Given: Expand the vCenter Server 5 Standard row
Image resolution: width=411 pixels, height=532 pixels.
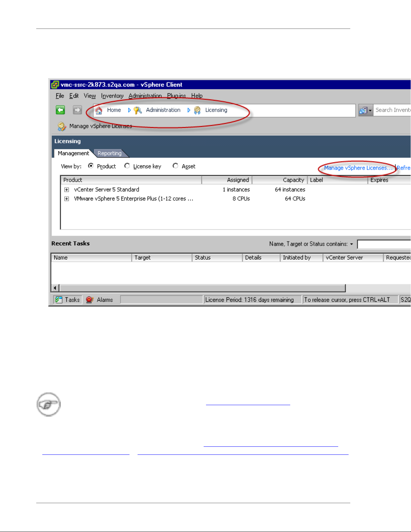Looking at the screenshot, I should point(66,190).
